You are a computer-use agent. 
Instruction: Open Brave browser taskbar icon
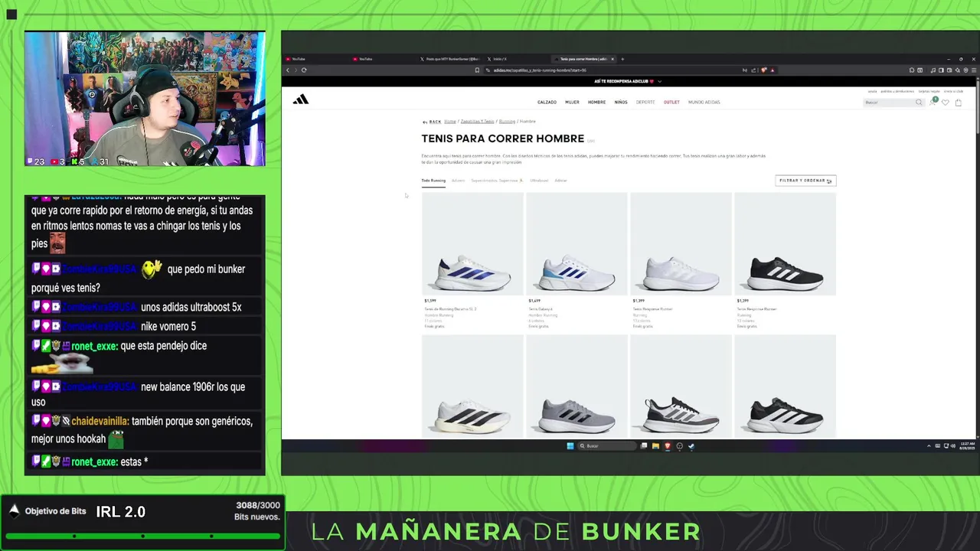[668, 446]
